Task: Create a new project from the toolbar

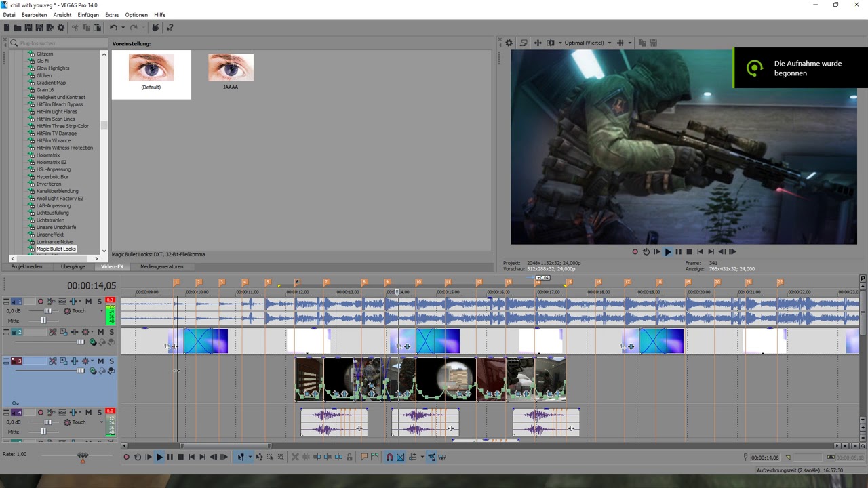Action: [7, 28]
